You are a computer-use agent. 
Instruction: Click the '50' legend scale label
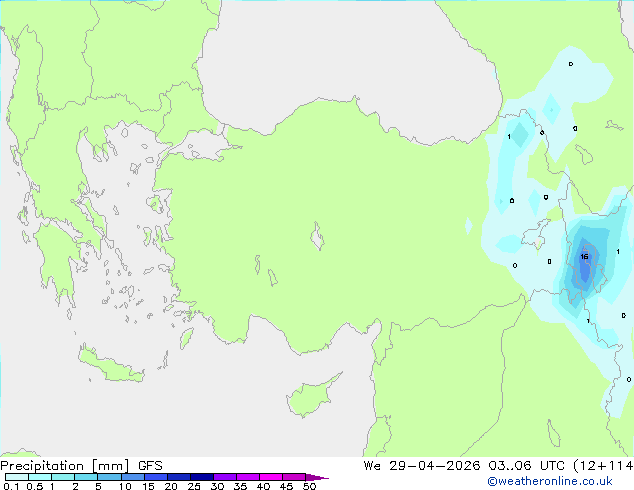click(309, 486)
